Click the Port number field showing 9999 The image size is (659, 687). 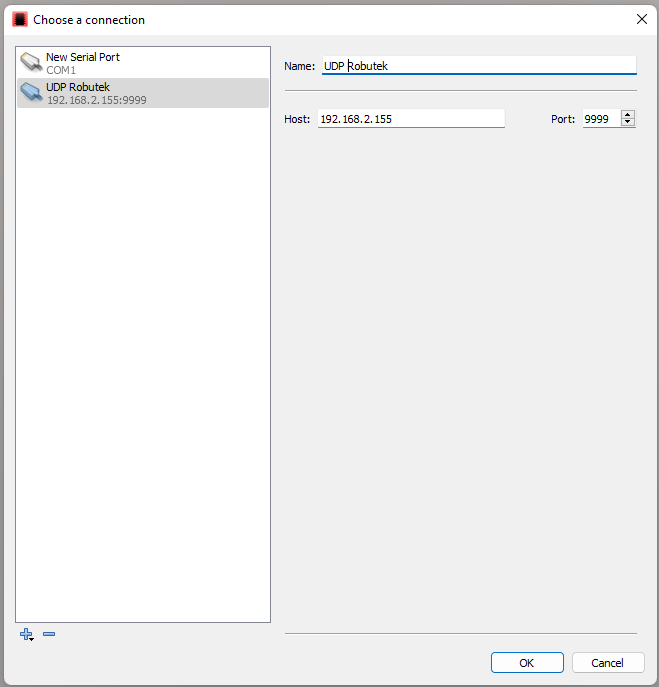pyautogui.click(x=600, y=119)
